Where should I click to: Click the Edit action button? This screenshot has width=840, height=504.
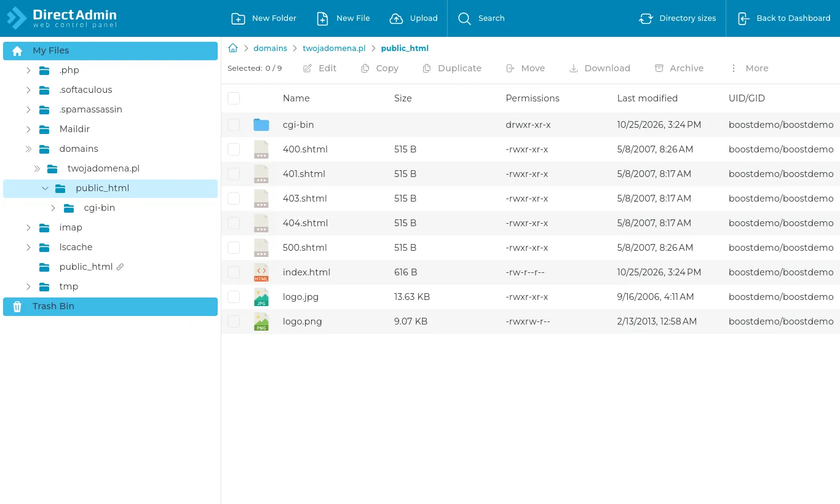point(320,68)
